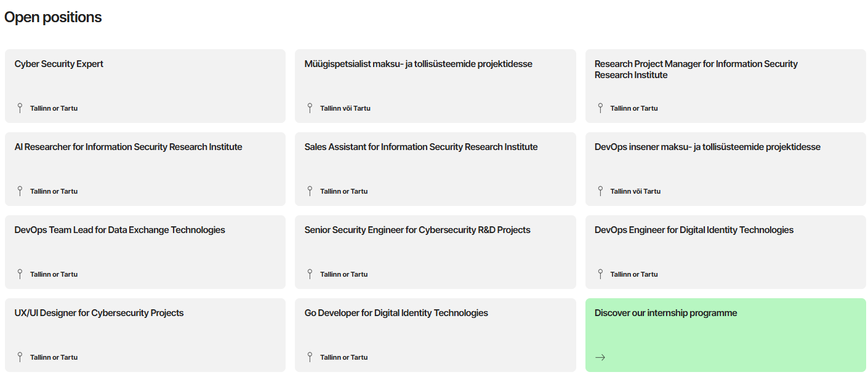Click the pin icon on UX/UI Designer card
The image size is (868, 380).
pos(20,357)
